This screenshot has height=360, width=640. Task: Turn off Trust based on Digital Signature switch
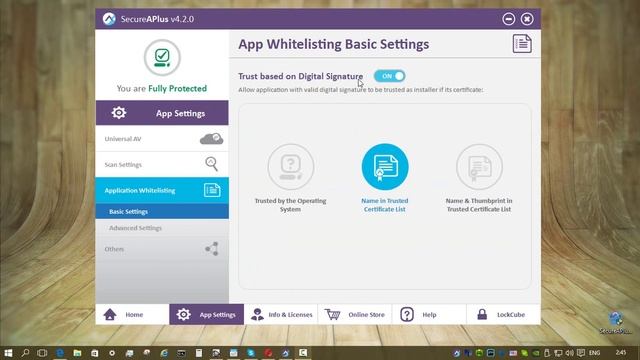click(x=389, y=76)
